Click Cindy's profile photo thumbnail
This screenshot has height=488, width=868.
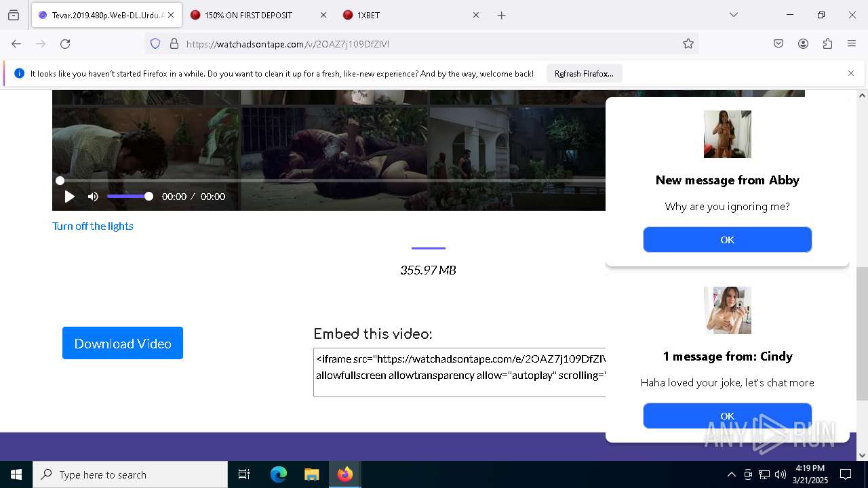tap(728, 310)
